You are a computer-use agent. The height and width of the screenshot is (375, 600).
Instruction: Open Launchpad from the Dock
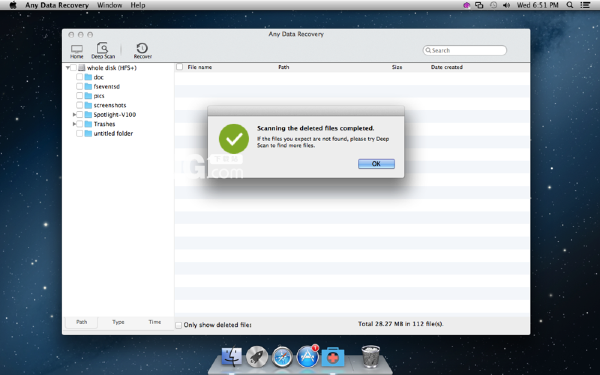tap(257, 357)
